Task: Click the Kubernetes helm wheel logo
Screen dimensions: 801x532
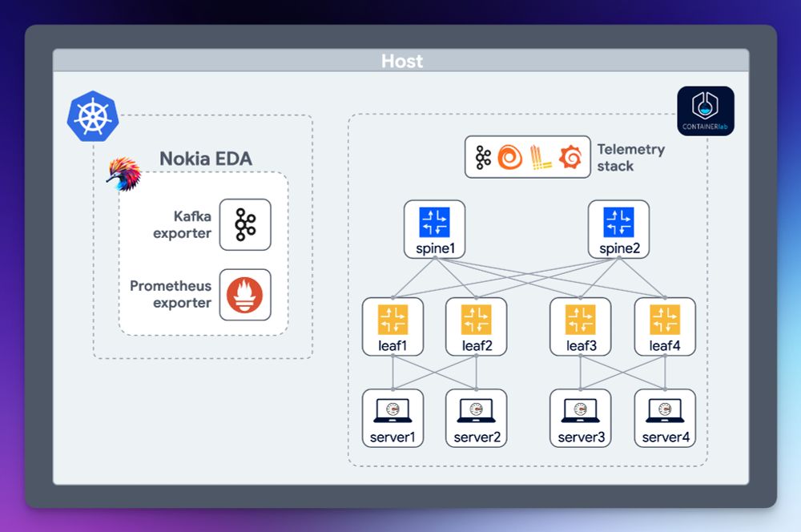Action: (93, 116)
